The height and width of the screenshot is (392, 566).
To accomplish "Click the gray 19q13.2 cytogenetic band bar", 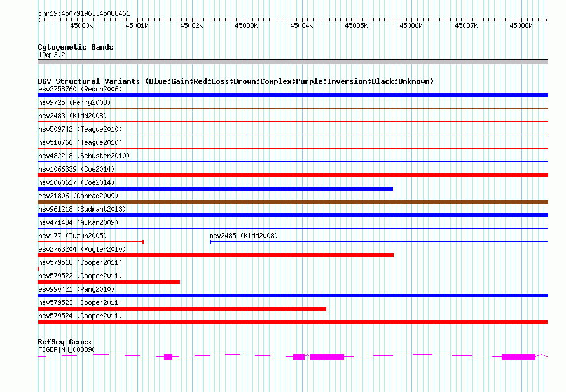I will point(293,62).
